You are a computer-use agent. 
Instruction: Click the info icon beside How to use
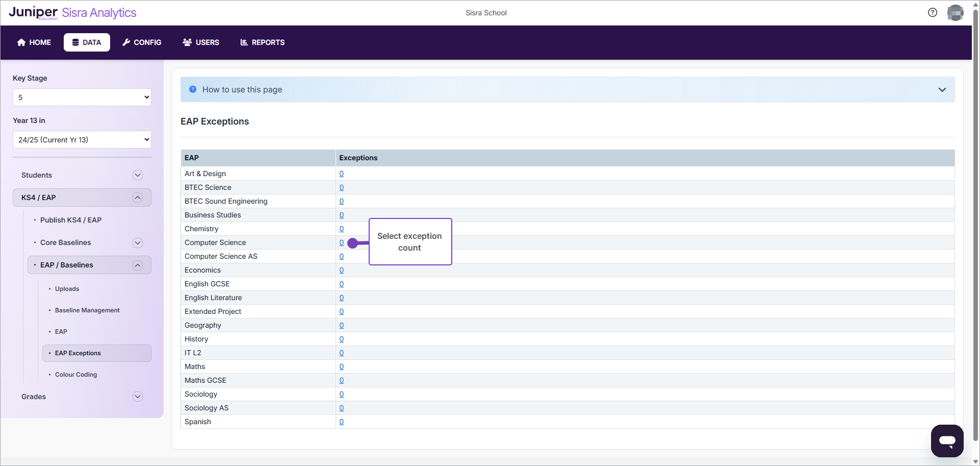pyautogui.click(x=193, y=89)
